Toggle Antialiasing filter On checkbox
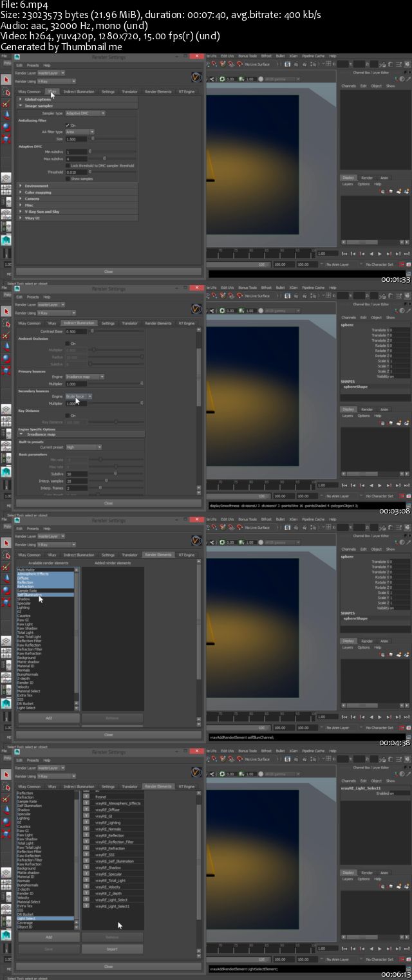Screen dimensions: 412x980 click(68, 125)
